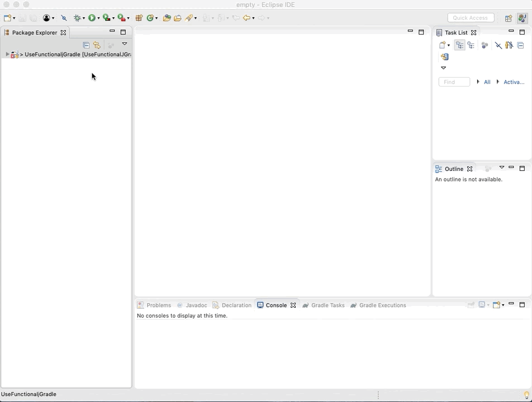Click the Debug bug icon
Viewport: 532px width, 402px height.
77,18
